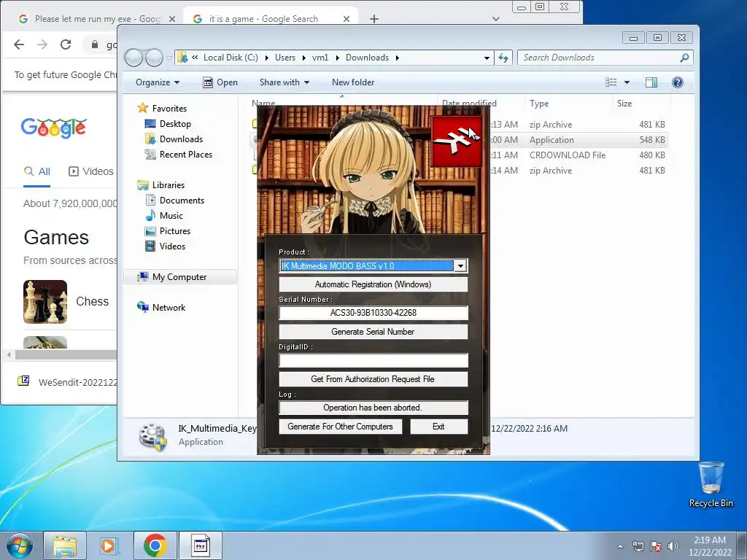Click Local Disk (C:) in breadcrumb
This screenshot has height=560, width=747.
pos(231,58)
